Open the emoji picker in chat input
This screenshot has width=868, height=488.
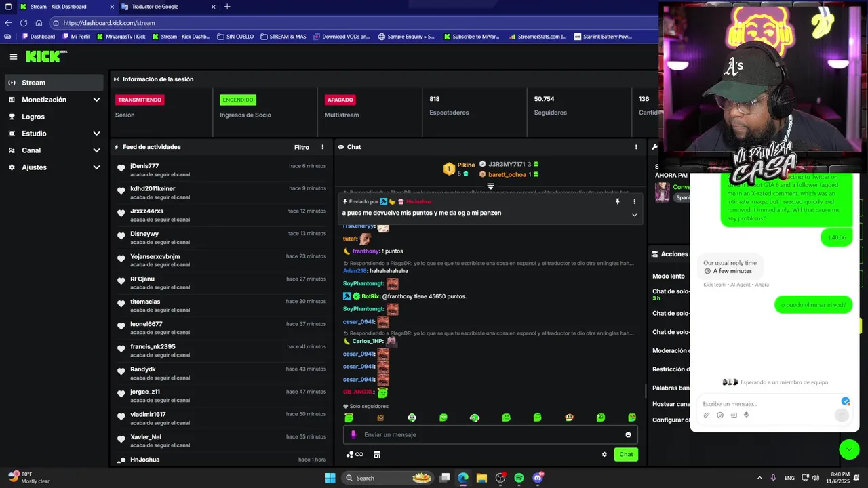[x=628, y=434]
